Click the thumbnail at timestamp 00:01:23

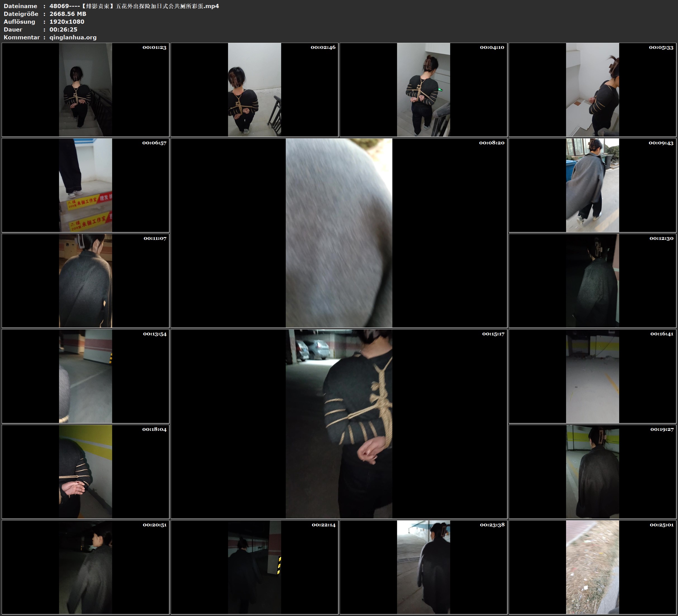tap(85, 89)
